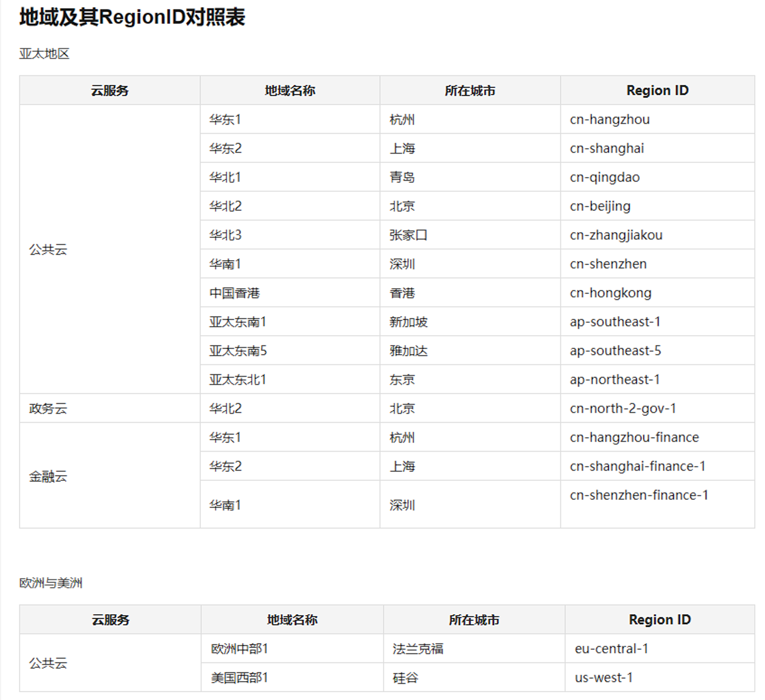This screenshot has width=765, height=700.
Task: Select the 香港 city cell
Action: 470,293
